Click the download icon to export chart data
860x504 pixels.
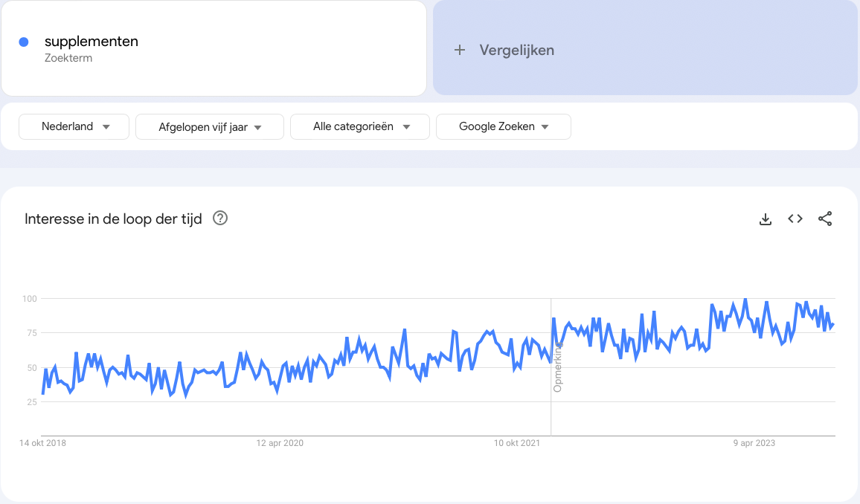tap(766, 219)
